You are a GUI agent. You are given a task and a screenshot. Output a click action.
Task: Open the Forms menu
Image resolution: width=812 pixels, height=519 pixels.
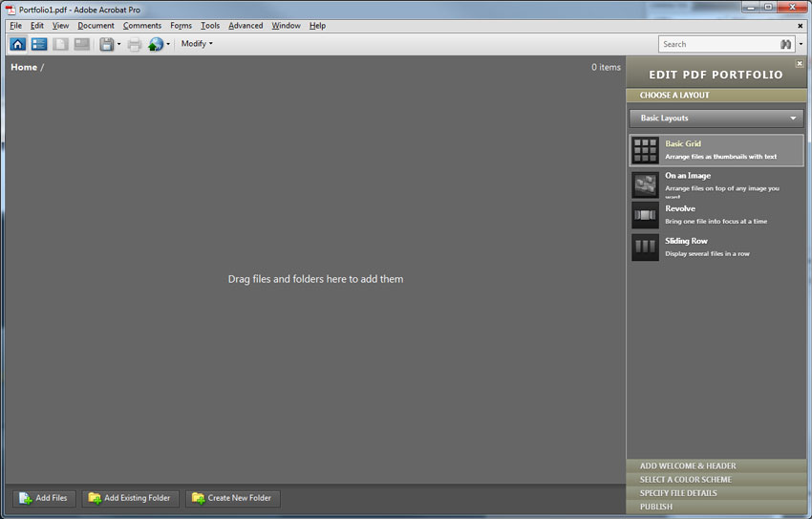coord(181,26)
